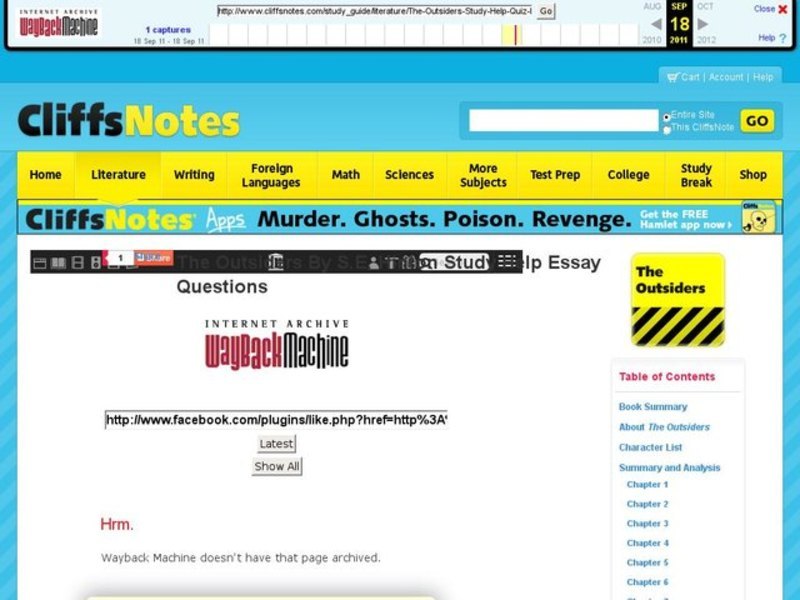The image size is (800, 600).
Task: Open the Literature menu tab
Action: coord(118,174)
